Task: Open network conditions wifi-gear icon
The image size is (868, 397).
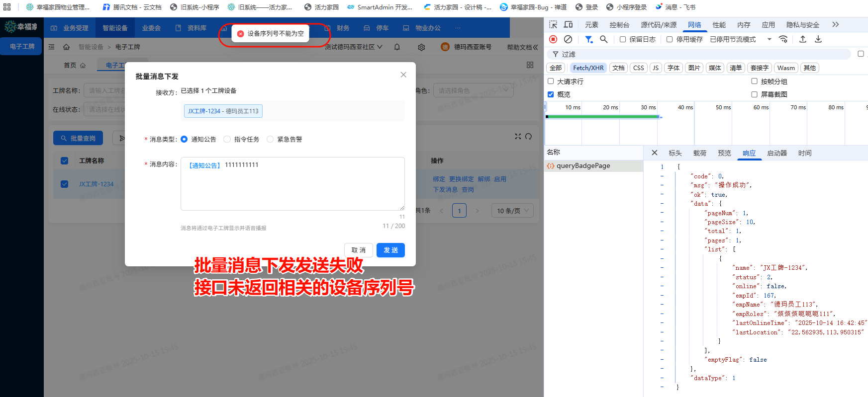Action: 783,39
